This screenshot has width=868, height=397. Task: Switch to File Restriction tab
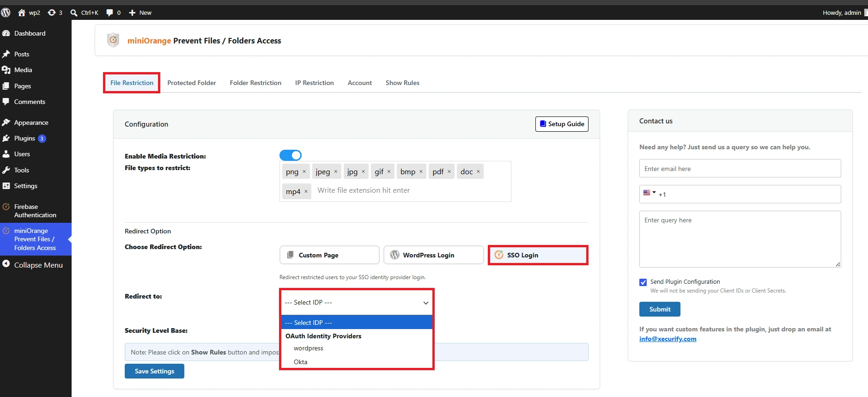coord(132,83)
